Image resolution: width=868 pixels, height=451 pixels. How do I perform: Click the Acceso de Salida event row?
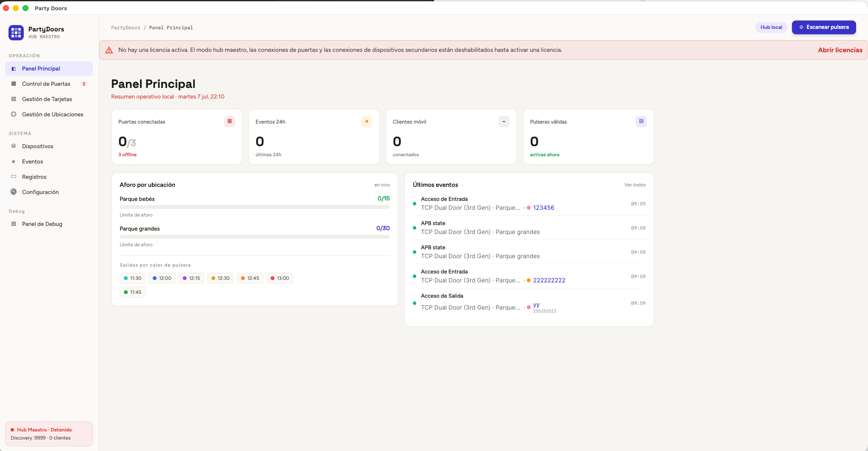(x=529, y=303)
